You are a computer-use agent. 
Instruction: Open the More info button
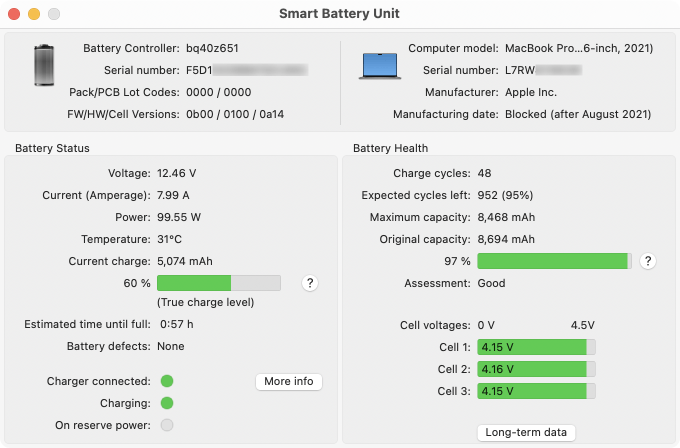coord(289,382)
